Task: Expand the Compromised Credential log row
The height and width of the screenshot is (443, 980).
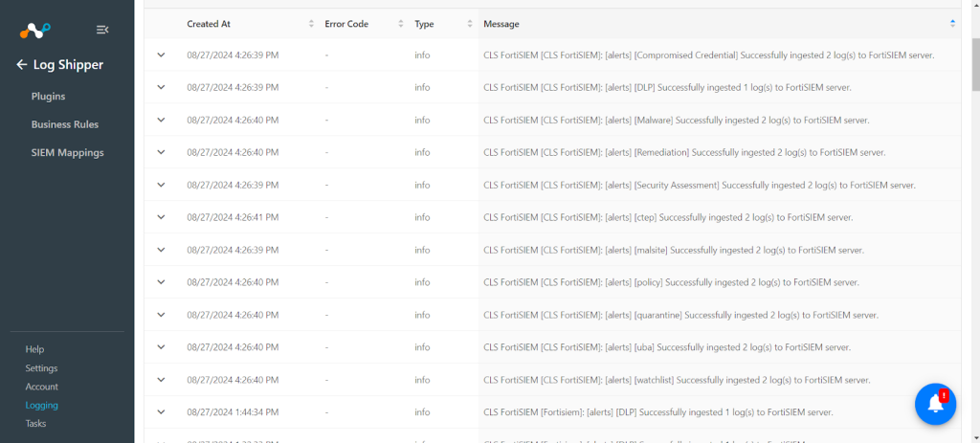Action: 161,55
